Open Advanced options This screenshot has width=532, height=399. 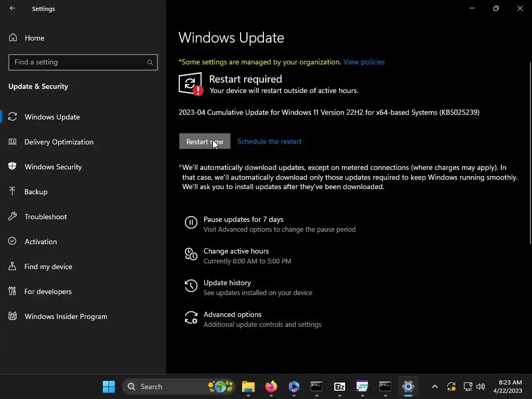coord(232,314)
